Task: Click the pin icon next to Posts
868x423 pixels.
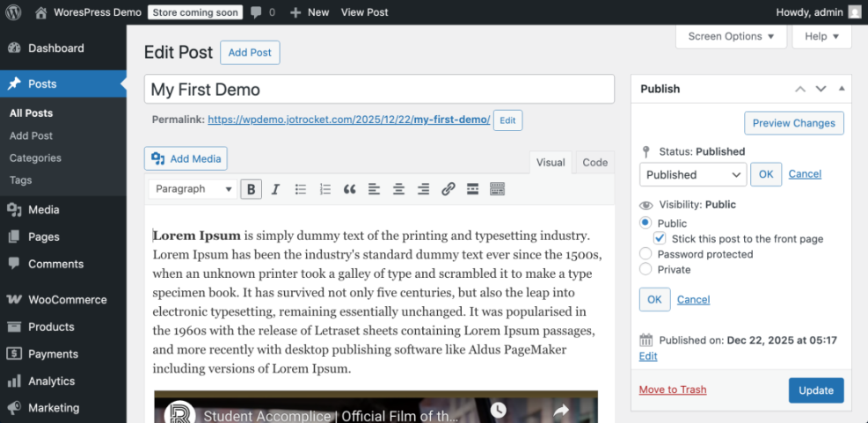Action: pyautogui.click(x=14, y=84)
